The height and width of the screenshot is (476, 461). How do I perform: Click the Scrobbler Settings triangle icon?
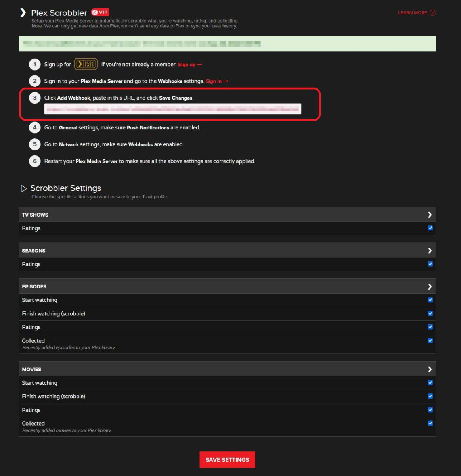tap(23, 188)
